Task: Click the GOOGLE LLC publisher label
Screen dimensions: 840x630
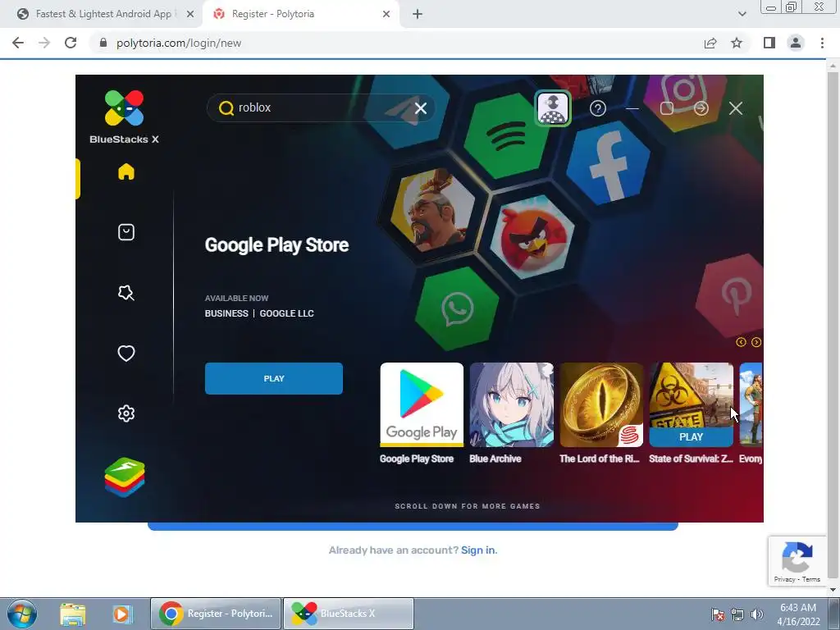Action: [286, 313]
